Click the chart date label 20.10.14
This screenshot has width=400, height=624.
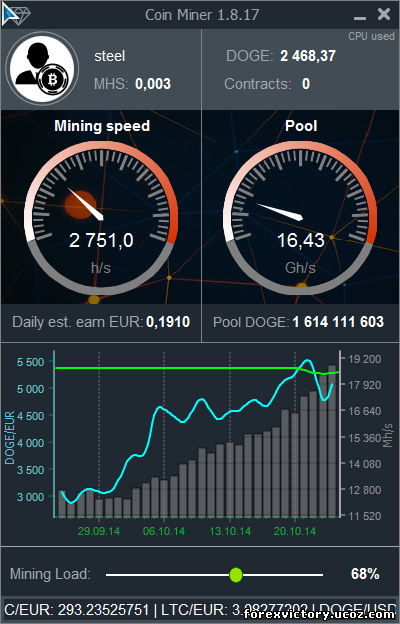coord(295,531)
